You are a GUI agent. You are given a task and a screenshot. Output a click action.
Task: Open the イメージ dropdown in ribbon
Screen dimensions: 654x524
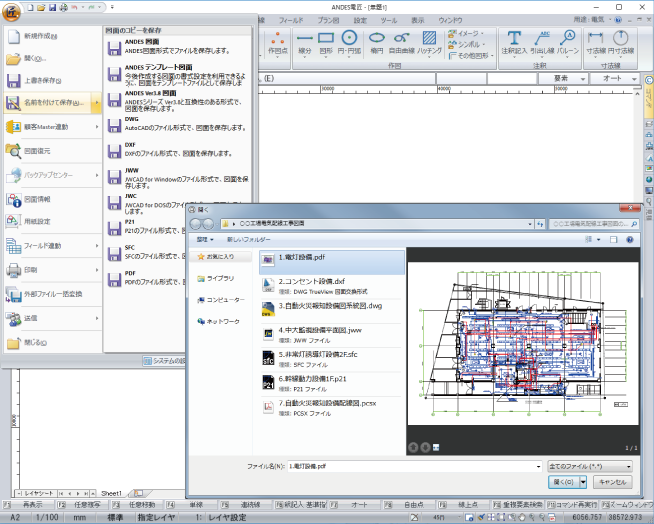[x=466, y=33]
